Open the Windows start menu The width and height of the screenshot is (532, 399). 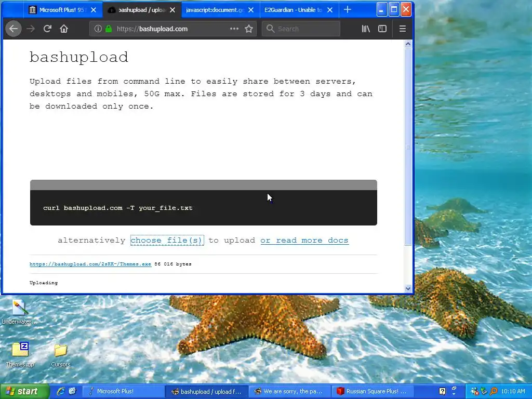pyautogui.click(x=24, y=391)
